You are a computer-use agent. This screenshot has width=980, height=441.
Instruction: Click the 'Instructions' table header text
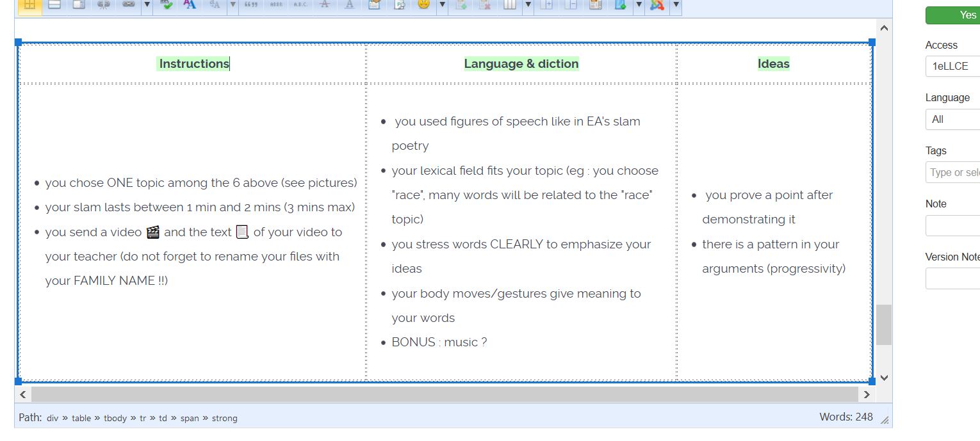[193, 63]
